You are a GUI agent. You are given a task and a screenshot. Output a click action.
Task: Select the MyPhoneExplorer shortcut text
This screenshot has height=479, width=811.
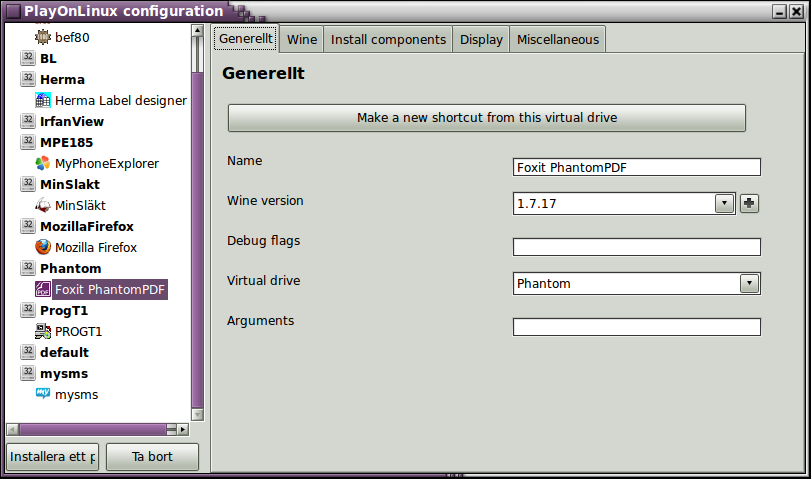pos(107,163)
